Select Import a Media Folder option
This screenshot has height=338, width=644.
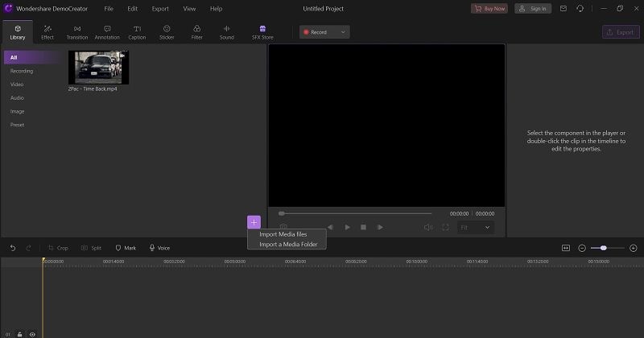point(288,245)
